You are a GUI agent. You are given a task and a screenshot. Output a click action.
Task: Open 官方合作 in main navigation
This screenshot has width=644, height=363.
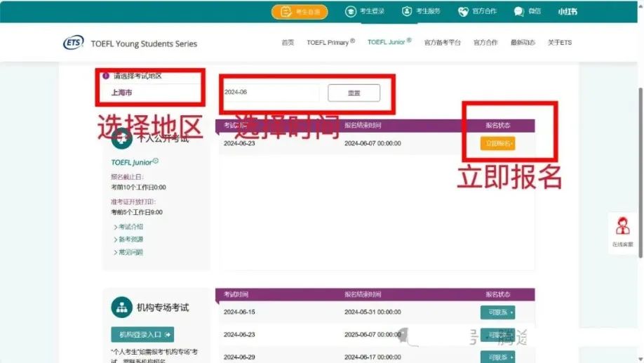(x=485, y=42)
